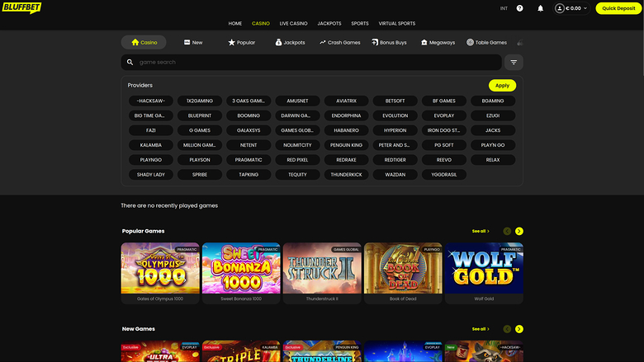Show previous New Games with arrow
The width and height of the screenshot is (644, 362).
coord(507,329)
